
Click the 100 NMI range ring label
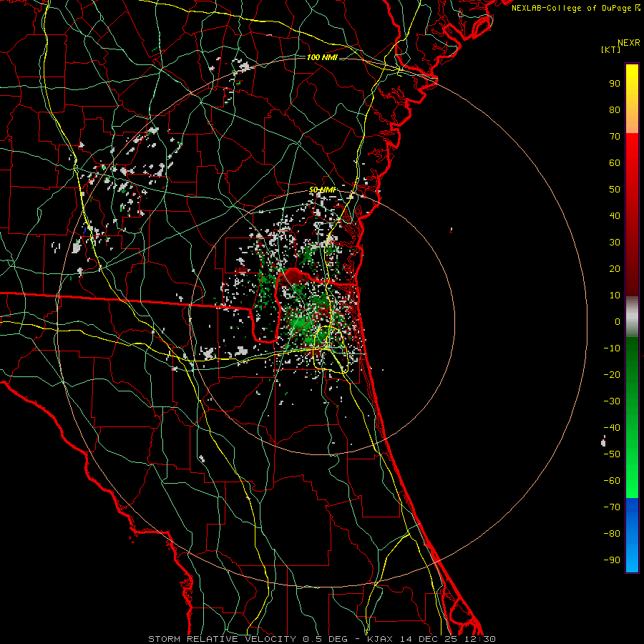(x=322, y=57)
